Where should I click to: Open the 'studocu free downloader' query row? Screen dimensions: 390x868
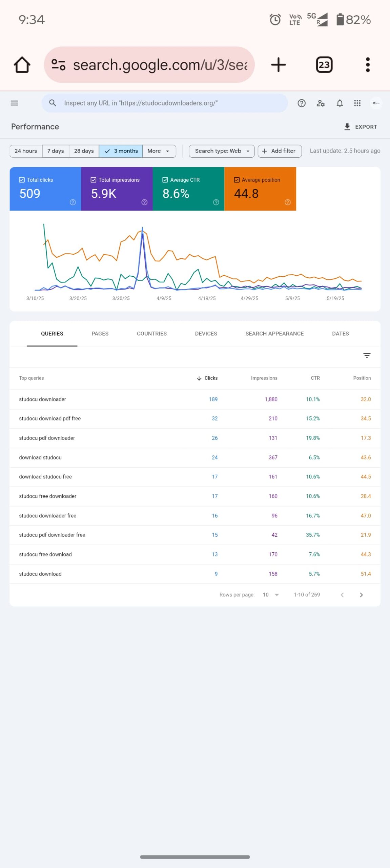point(195,496)
